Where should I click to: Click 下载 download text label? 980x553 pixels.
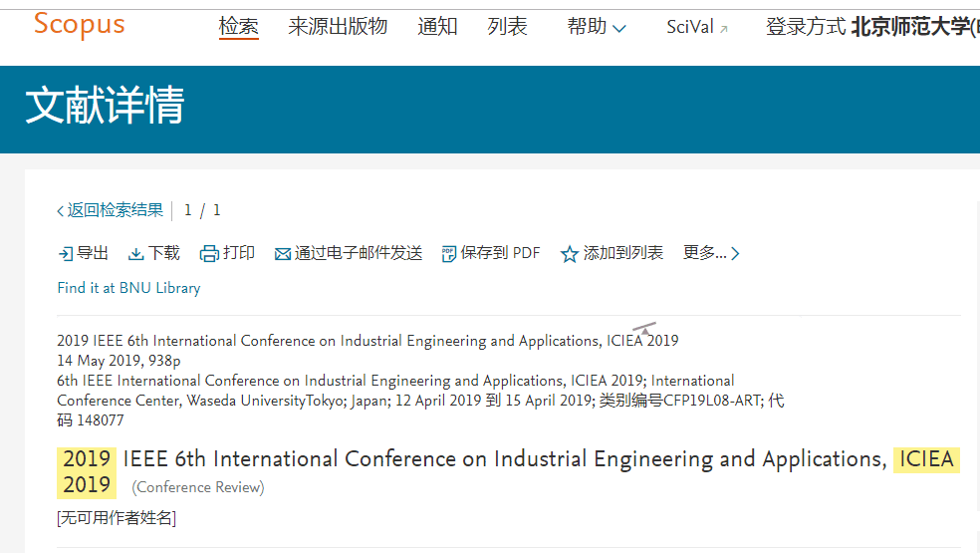pos(163,253)
